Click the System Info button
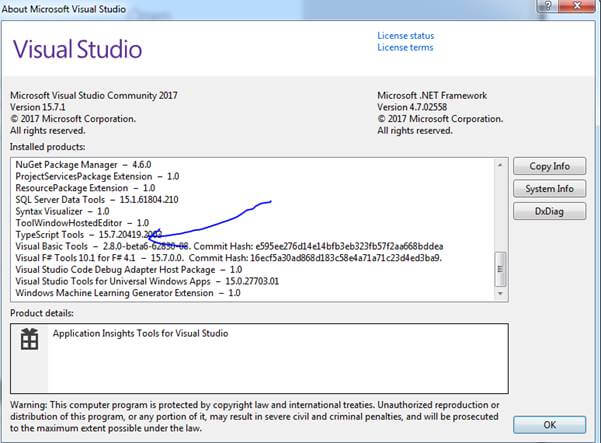Viewport: 601px width, 443px height. (x=549, y=189)
